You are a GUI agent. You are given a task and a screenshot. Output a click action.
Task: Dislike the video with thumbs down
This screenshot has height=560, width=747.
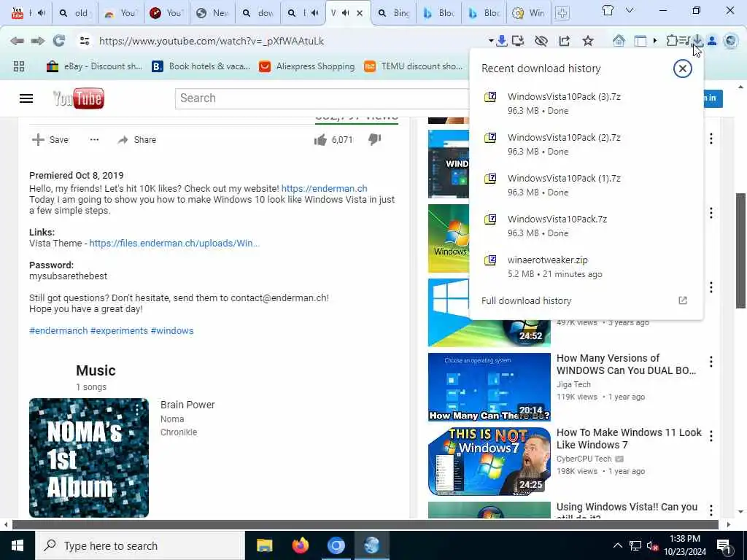[374, 139]
